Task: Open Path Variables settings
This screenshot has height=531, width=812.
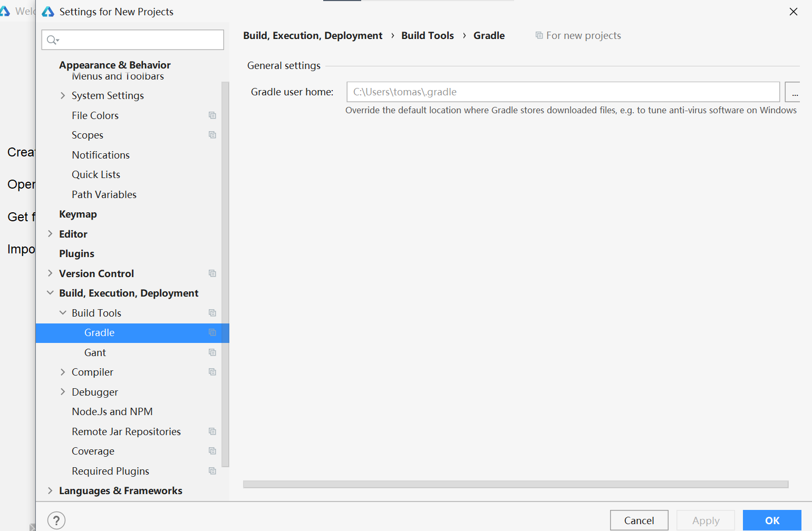Action: click(104, 194)
